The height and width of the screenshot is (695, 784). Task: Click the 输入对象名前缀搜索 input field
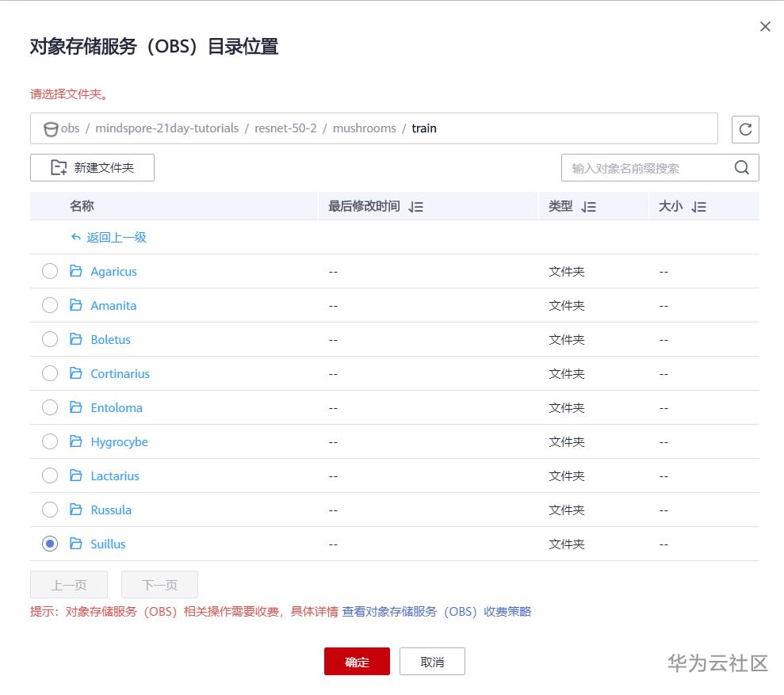click(x=642, y=167)
